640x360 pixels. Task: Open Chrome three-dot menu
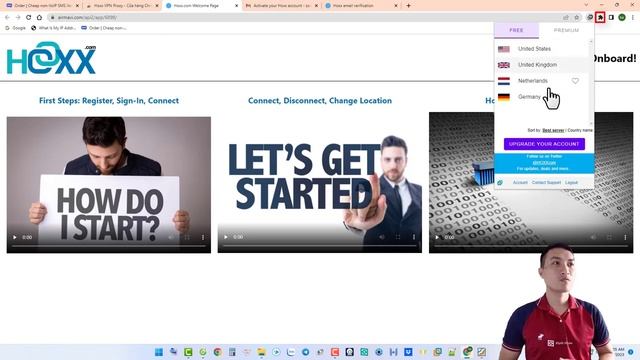coord(633,18)
